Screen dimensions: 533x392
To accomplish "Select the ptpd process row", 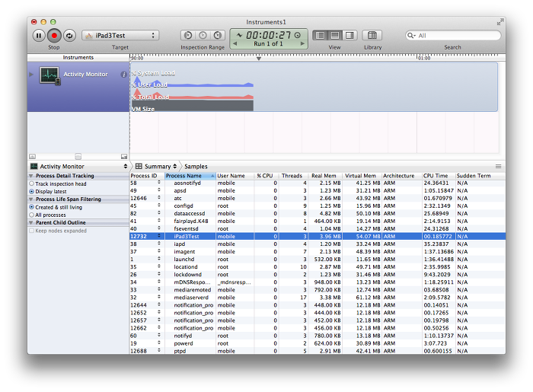I will click(318, 351).
